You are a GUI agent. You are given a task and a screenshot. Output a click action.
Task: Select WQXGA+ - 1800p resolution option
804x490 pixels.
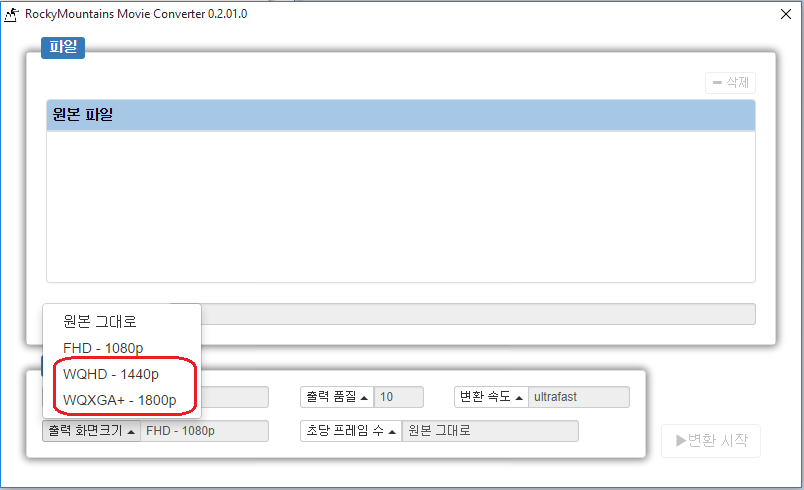119,400
